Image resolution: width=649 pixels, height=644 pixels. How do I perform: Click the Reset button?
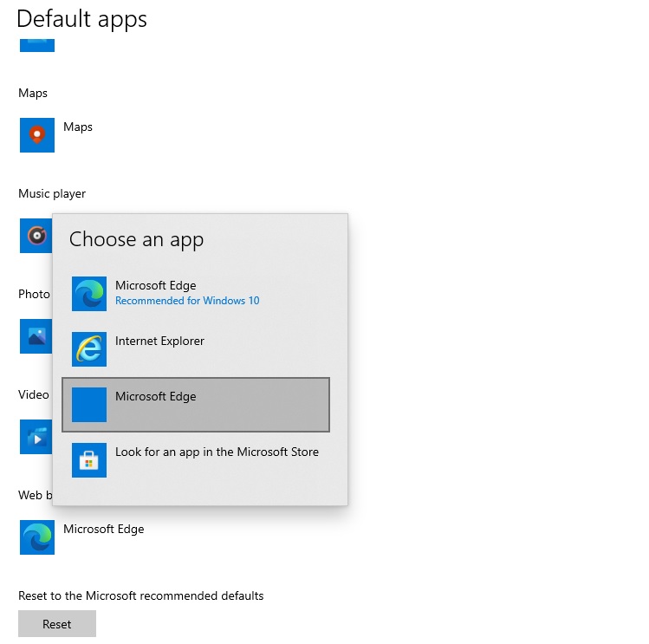coord(57,624)
